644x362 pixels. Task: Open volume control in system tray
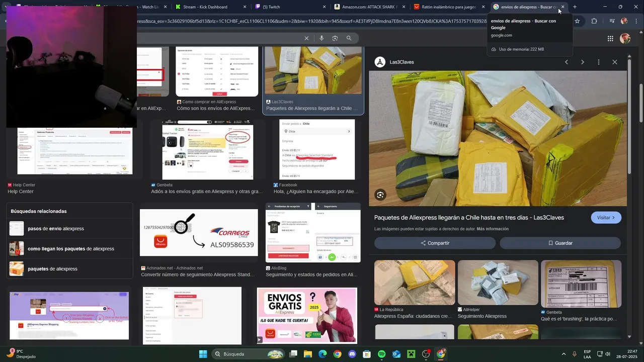coord(608,354)
